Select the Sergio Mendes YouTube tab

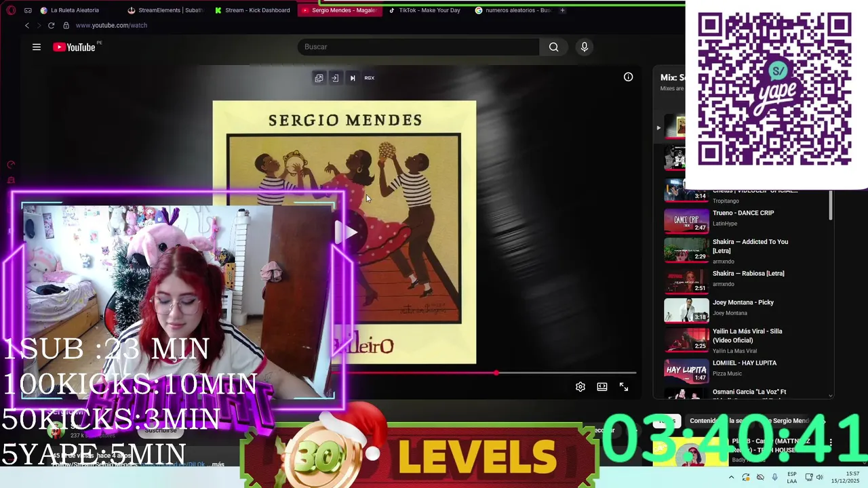[340, 10]
